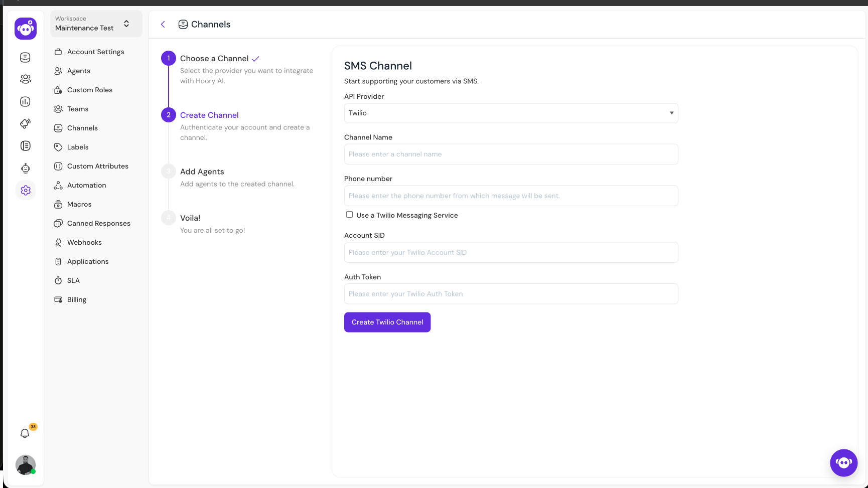Viewport: 868px width, 488px height.
Task: Click the Create Twilio Channel button
Action: [x=387, y=322]
